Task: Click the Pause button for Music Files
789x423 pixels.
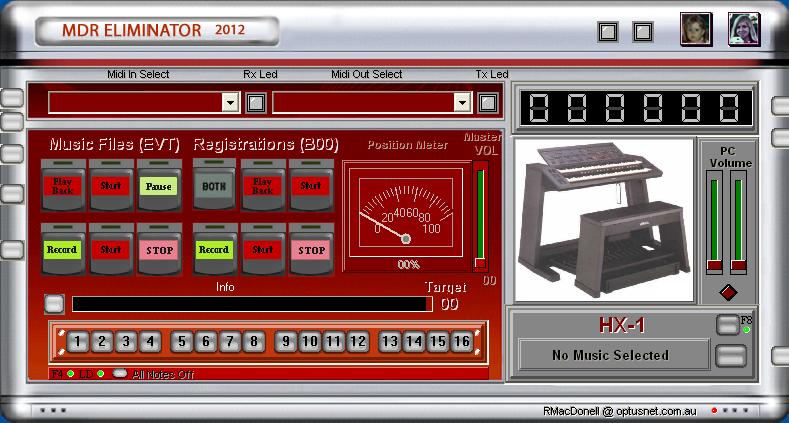Action: click(158, 186)
